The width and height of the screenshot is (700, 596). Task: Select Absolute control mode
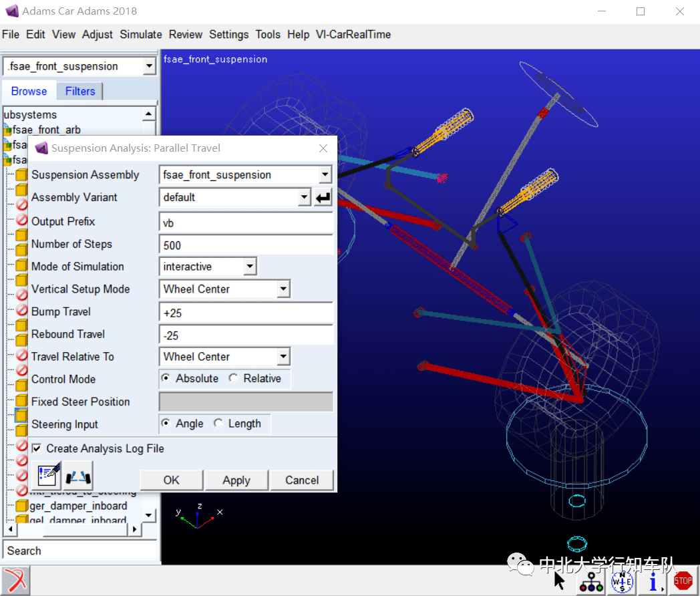(x=166, y=378)
